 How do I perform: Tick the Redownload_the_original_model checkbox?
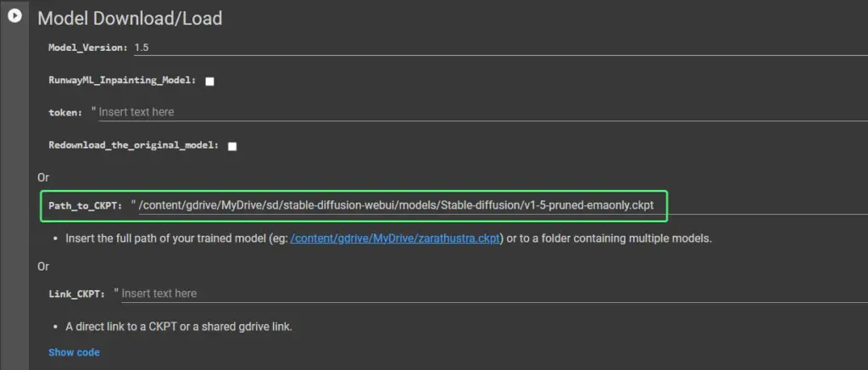pos(232,146)
